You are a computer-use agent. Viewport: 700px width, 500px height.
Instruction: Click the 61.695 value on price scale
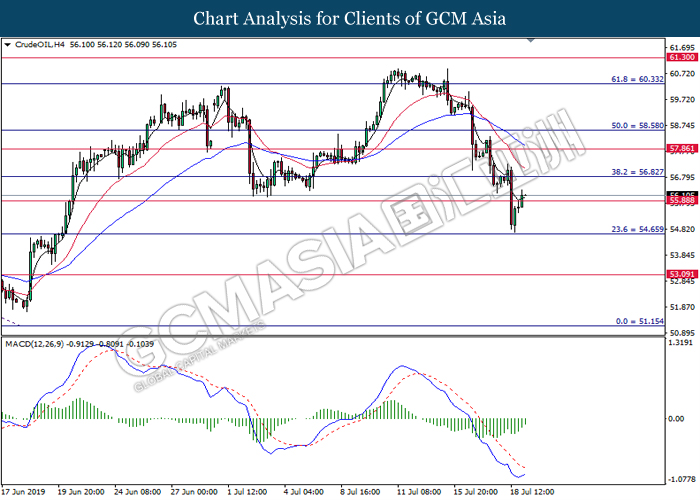681,47
